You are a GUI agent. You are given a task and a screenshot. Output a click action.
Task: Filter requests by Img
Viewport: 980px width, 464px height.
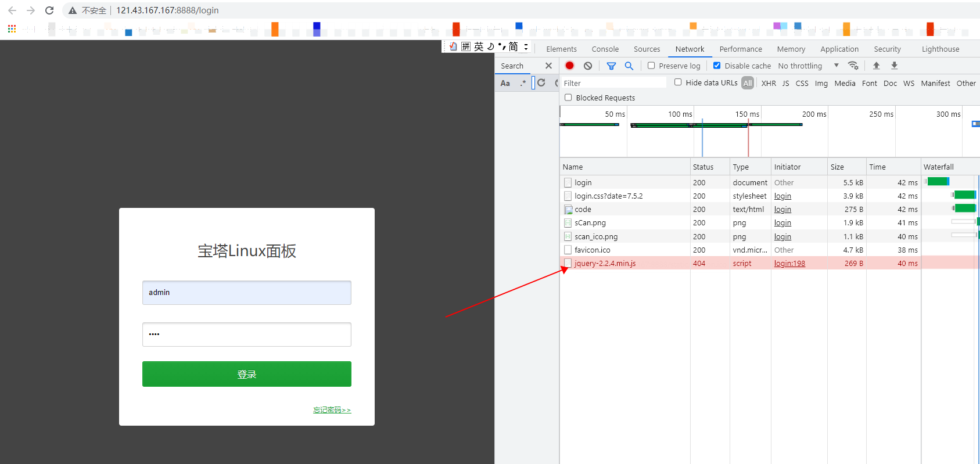click(x=821, y=83)
